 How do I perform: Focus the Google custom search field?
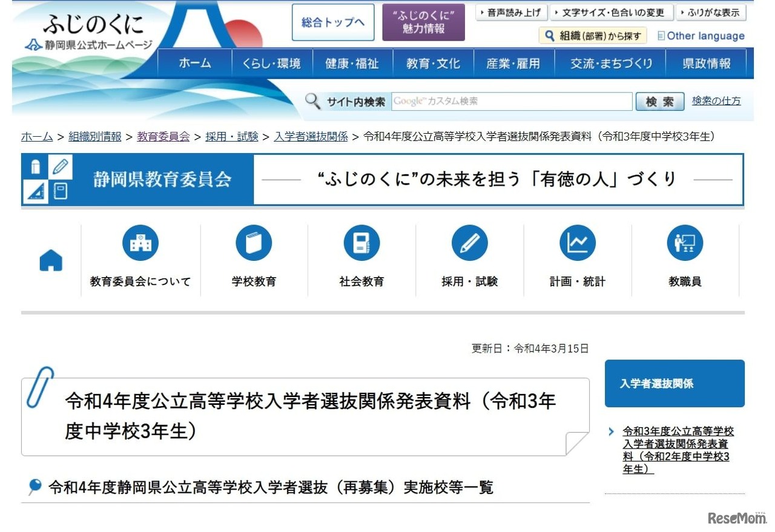tap(512, 101)
